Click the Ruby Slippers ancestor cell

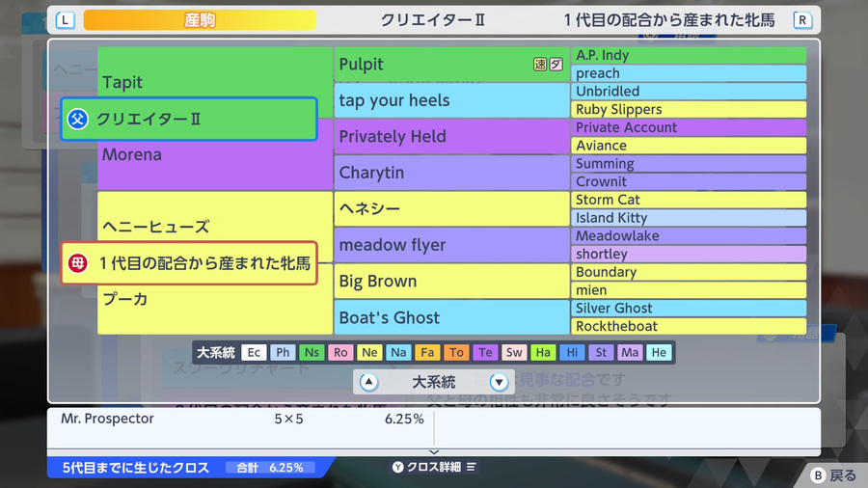(x=689, y=110)
